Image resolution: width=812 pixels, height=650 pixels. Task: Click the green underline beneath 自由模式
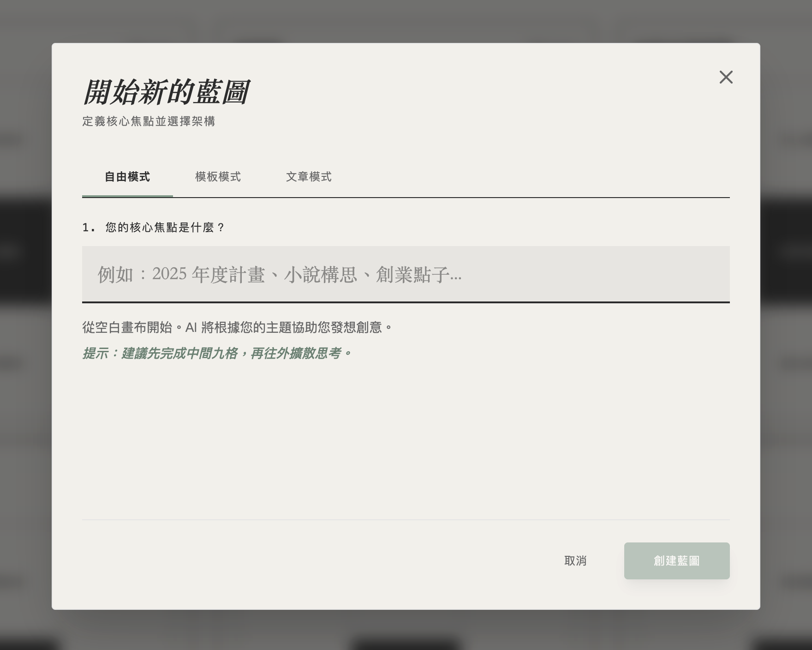tap(127, 196)
